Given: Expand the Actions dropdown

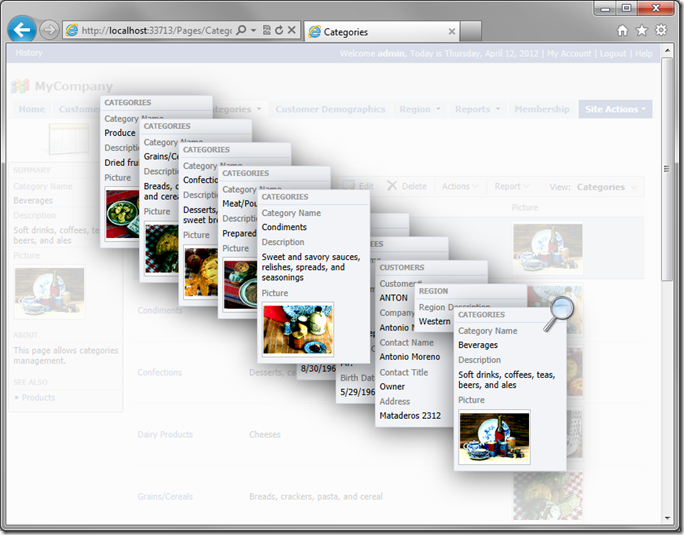Looking at the screenshot, I should [x=460, y=186].
